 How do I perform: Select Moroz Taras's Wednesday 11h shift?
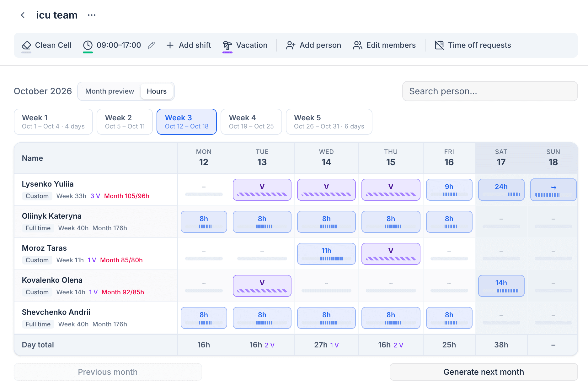click(x=326, y=254)
